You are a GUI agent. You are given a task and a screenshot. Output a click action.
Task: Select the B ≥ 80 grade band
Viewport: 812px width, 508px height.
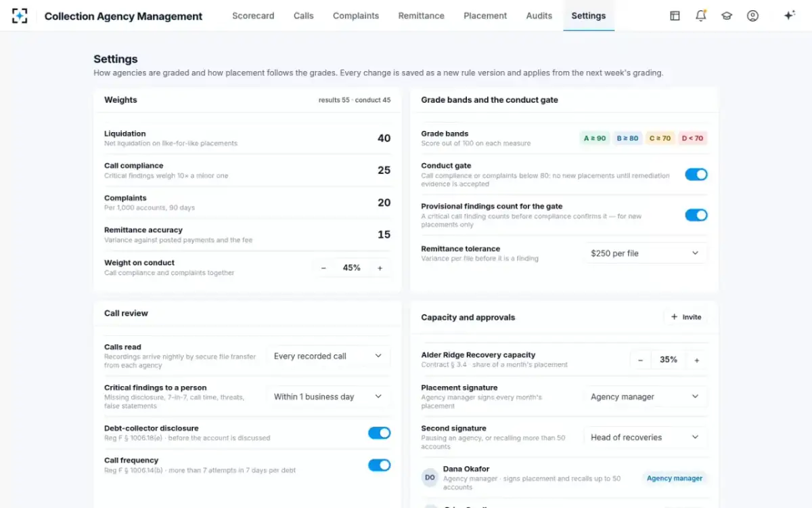click(627, 138)
